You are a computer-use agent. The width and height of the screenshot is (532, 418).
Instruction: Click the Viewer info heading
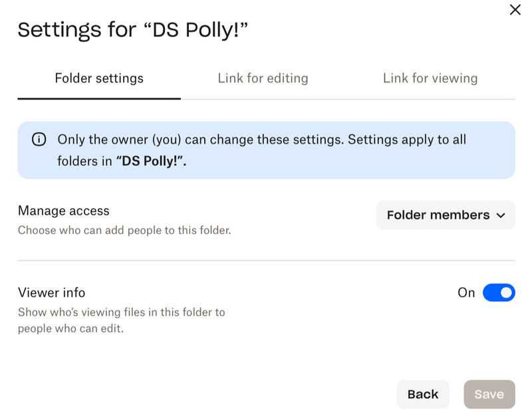coord(52,292)
